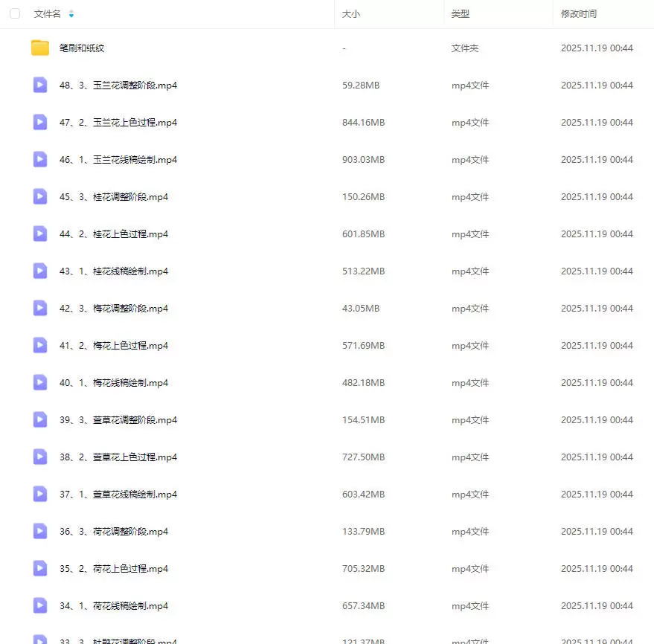The width and height of the screenshot is (654, 644).
Task: Open the 笔刷和纸纹 folder name
Action: tap(82, 48)
